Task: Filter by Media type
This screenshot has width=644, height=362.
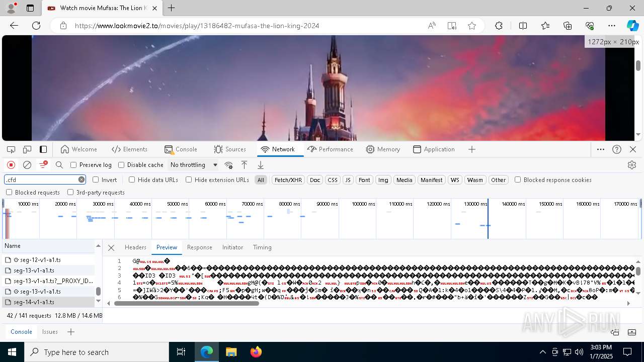Action: pos(404,180)
